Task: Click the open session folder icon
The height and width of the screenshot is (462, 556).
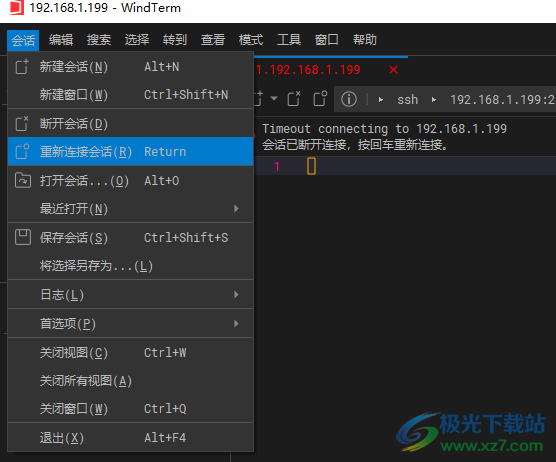Action: (x=23, y=180)
